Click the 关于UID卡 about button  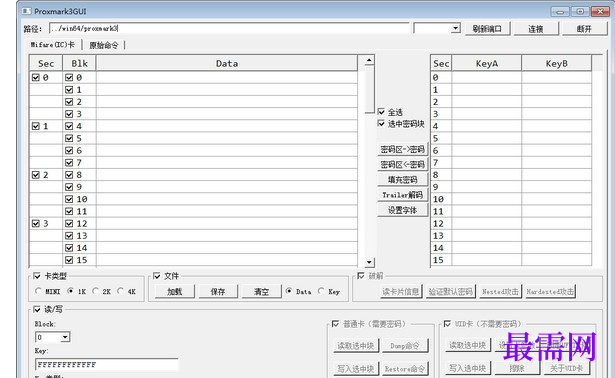566,368
